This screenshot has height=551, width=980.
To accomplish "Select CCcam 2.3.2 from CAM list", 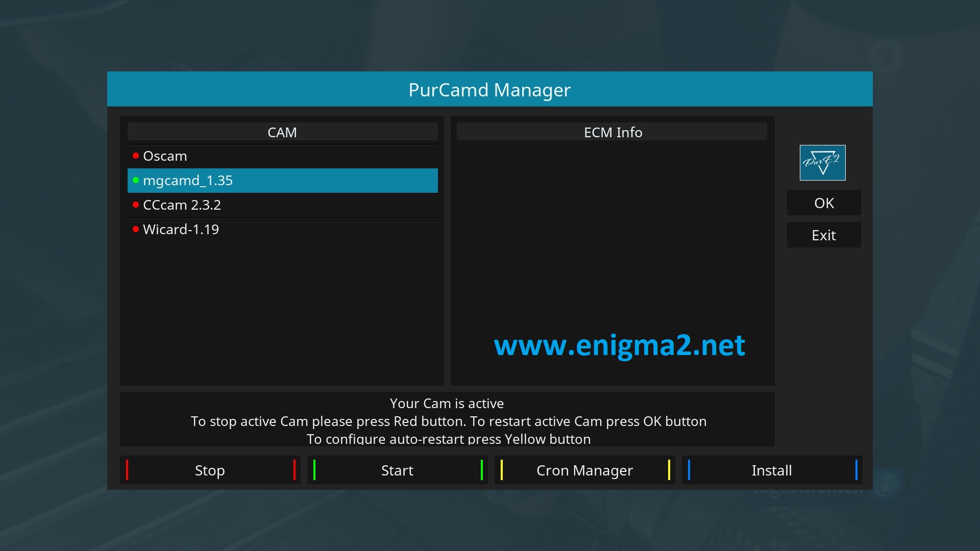I will click(x=282, y=205).
